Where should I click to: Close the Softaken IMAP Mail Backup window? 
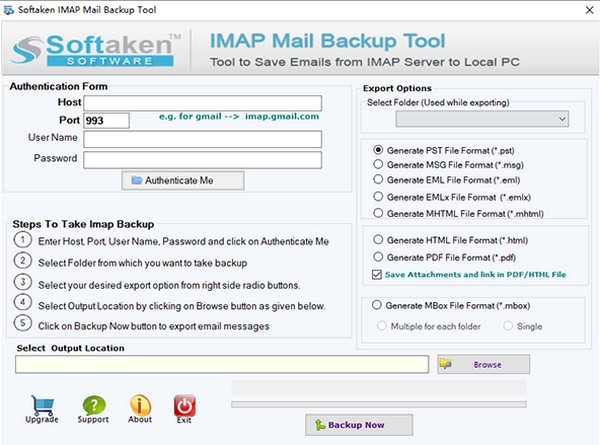(589, 10)
